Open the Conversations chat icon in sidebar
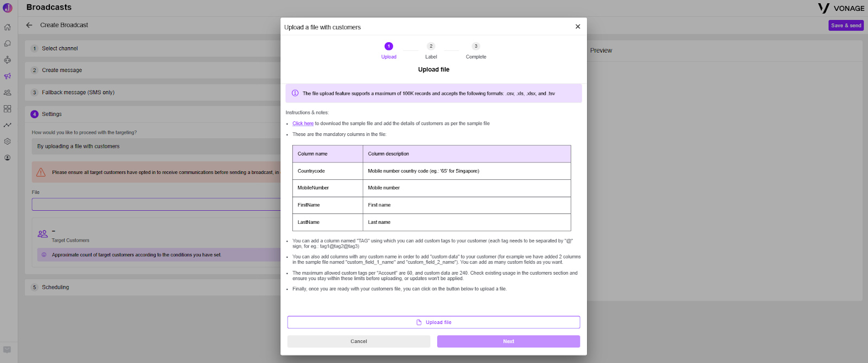This screenshot has height=363, width=868. tap(8, 43)
